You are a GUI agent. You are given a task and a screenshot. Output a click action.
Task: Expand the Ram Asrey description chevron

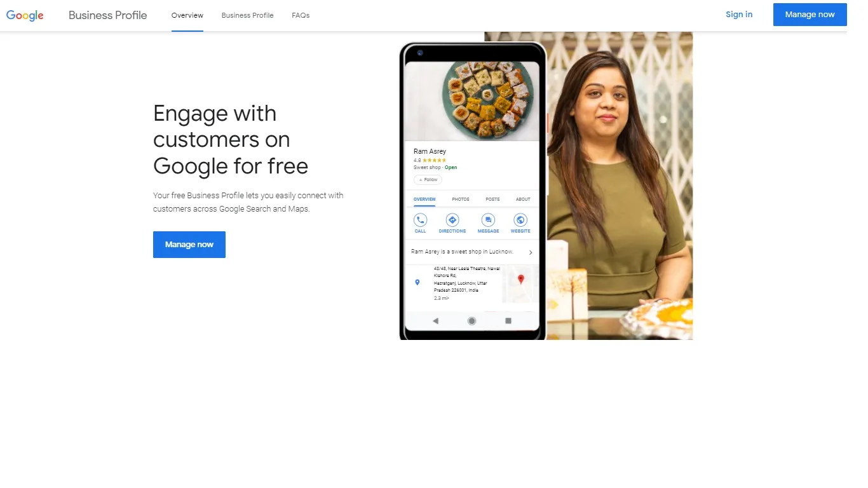click(531, 252)
